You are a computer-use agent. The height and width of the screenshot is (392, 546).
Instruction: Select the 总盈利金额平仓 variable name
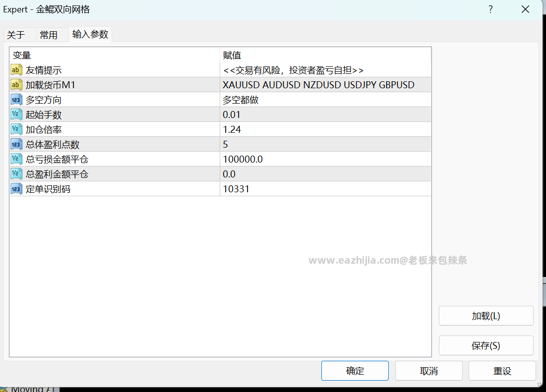(x=57, y=174)
